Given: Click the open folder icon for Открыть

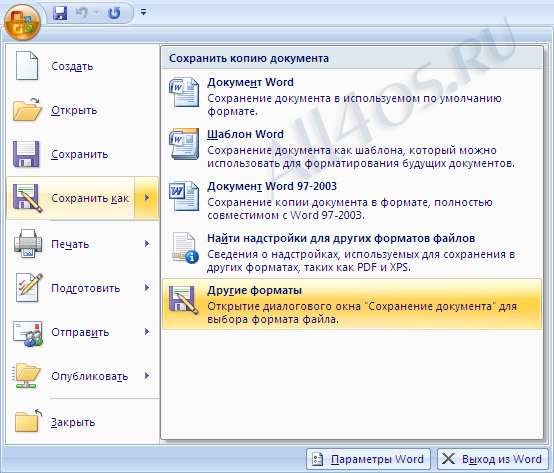Looking at the screenshot, I should [27, 110].
